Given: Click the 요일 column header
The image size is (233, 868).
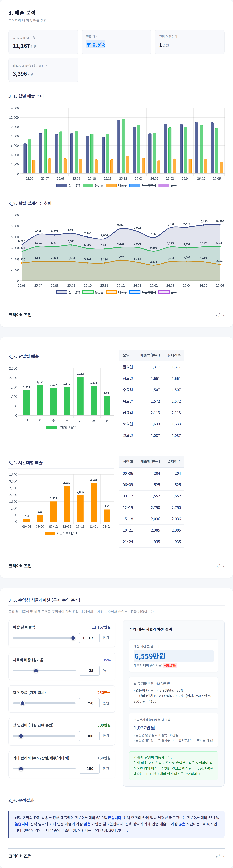Looking at the screenshot, I should coord(126,356).
